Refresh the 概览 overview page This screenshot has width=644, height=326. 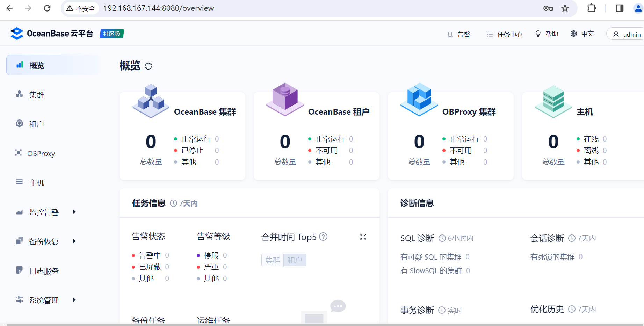[148, 66]
